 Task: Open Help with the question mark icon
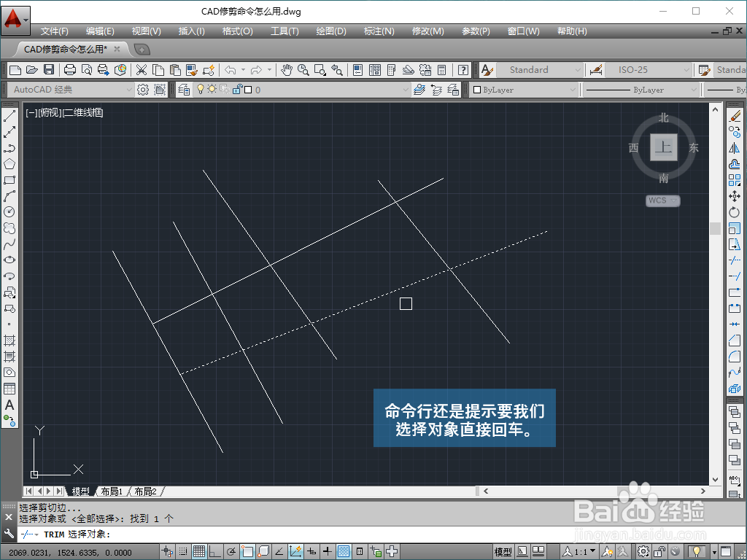pyautogui.click(x=462, y=70)
